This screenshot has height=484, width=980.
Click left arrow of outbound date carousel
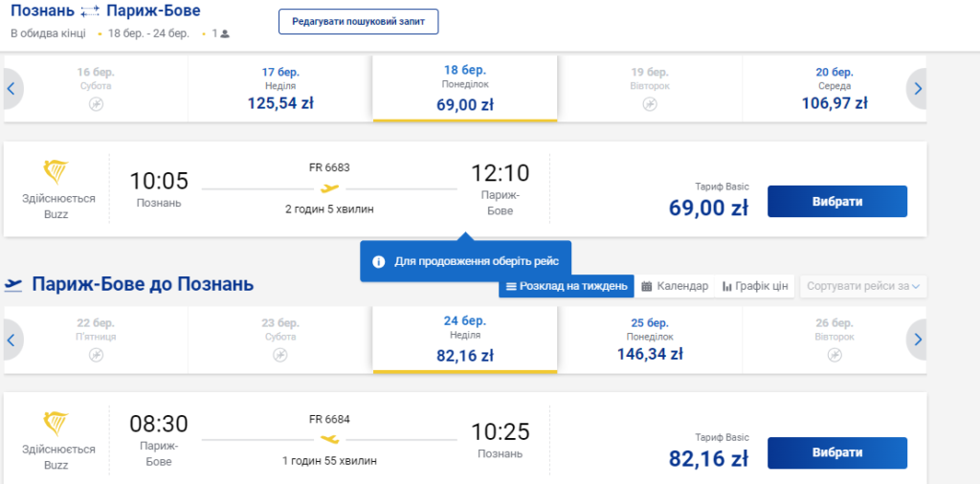[x=11, y=89]
